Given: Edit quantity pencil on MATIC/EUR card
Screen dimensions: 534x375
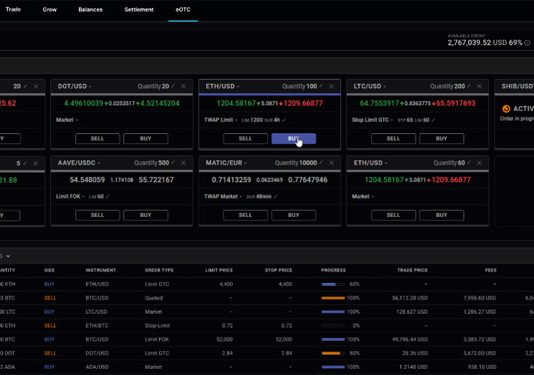Looking at the screenshot, I should [x=321, y=163].
